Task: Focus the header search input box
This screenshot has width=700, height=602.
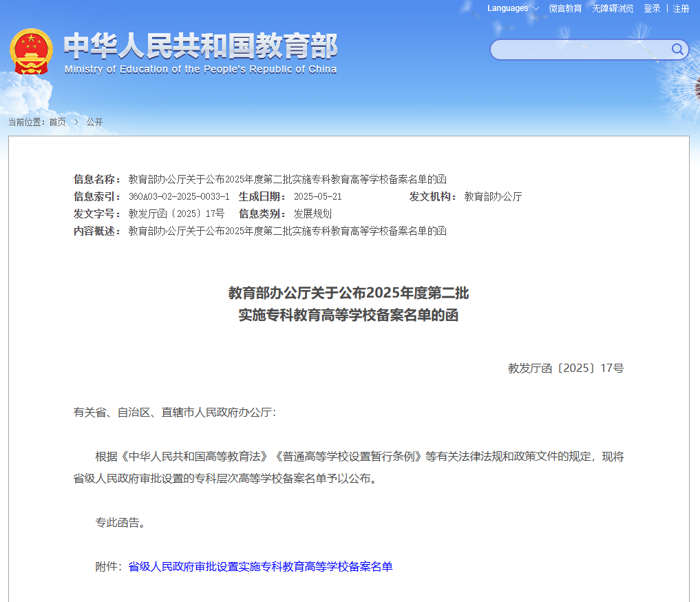Action: click(x=580, y=50)
